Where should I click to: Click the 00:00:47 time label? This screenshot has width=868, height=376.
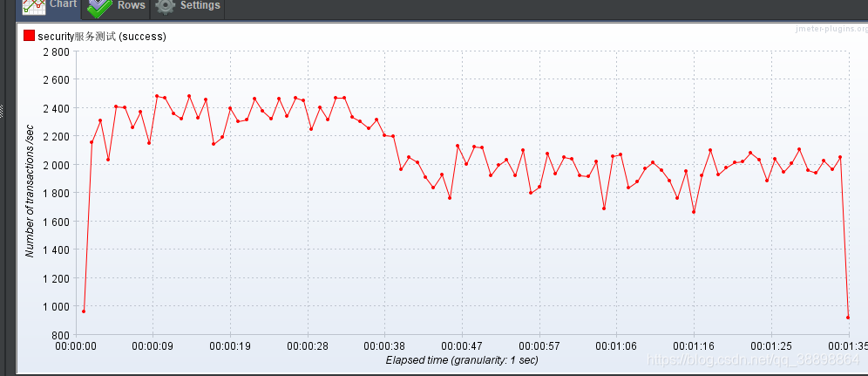(462, 346)
